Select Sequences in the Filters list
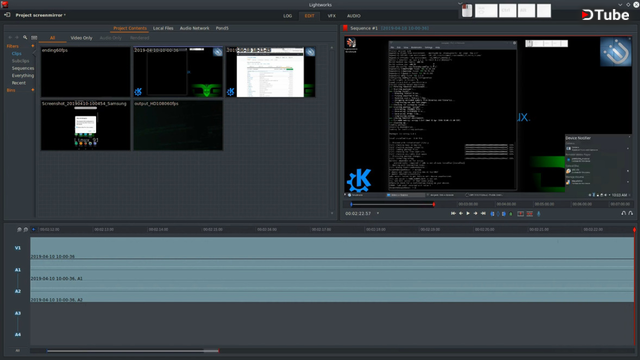The height and width of the screenshot is (360, 640). coord(23,68)
